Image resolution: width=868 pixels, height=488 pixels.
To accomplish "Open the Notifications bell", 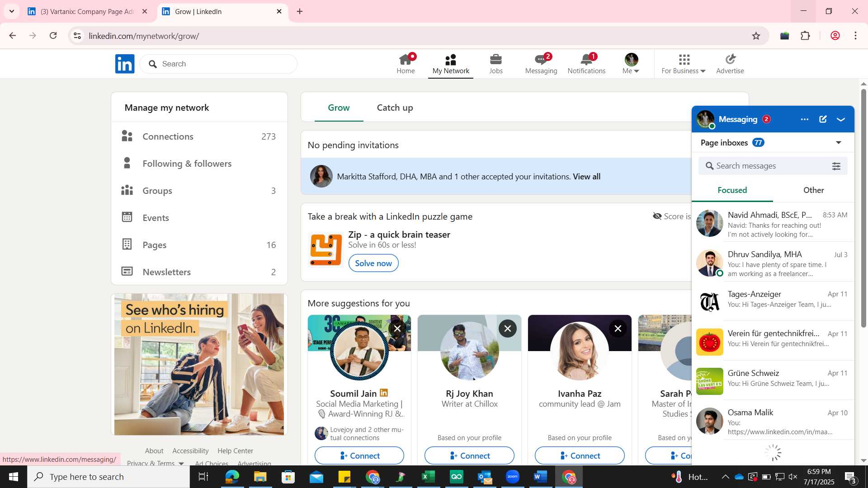I will coord(586,64).
